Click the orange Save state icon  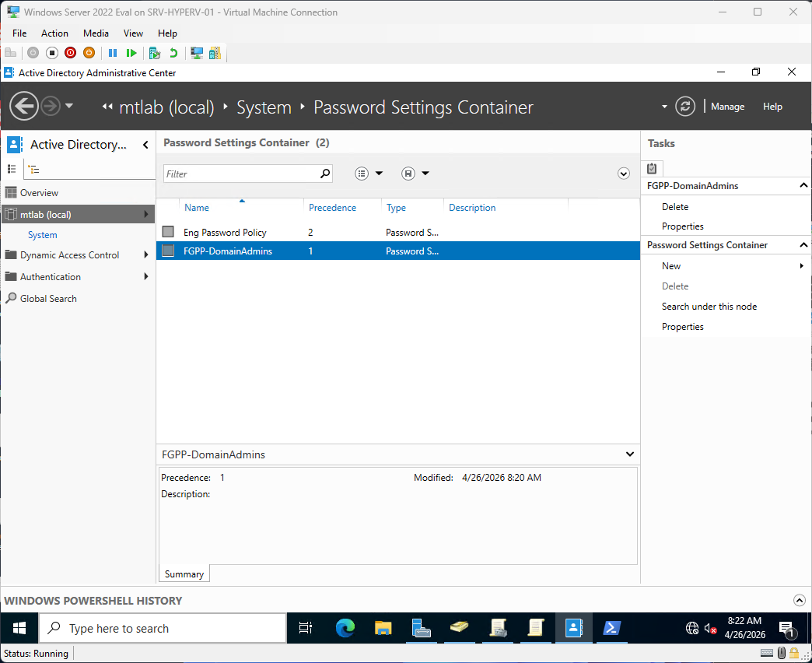[x=89, y=53]
